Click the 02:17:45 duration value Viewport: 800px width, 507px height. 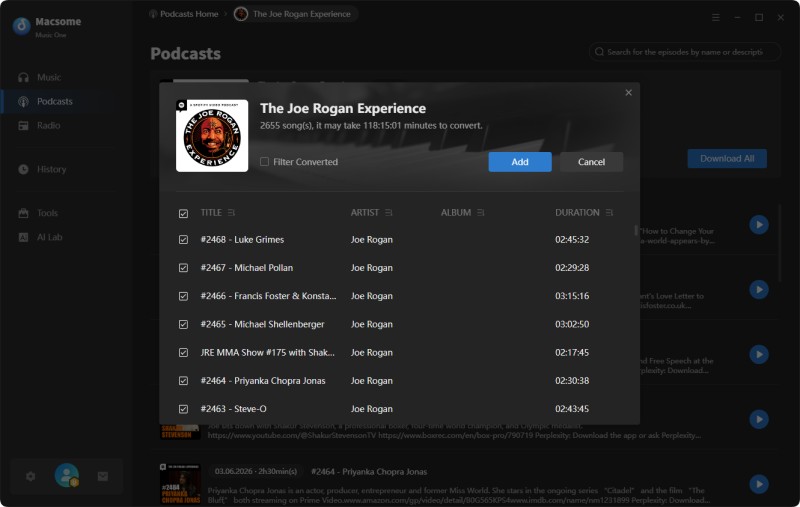[572, 352]
